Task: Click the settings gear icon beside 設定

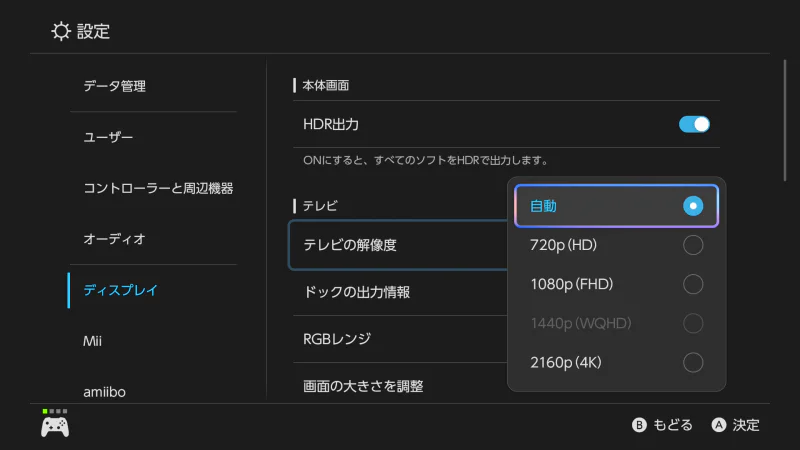Action: [x=61, y=31]
